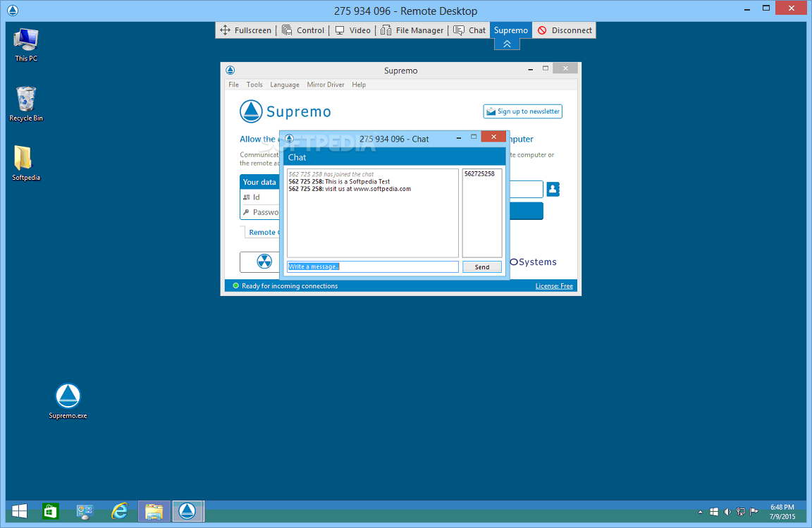The height and width of the screenshot is (528, 812).
Task: Open the Mirror Driver menu
Action: coord(325,85)
